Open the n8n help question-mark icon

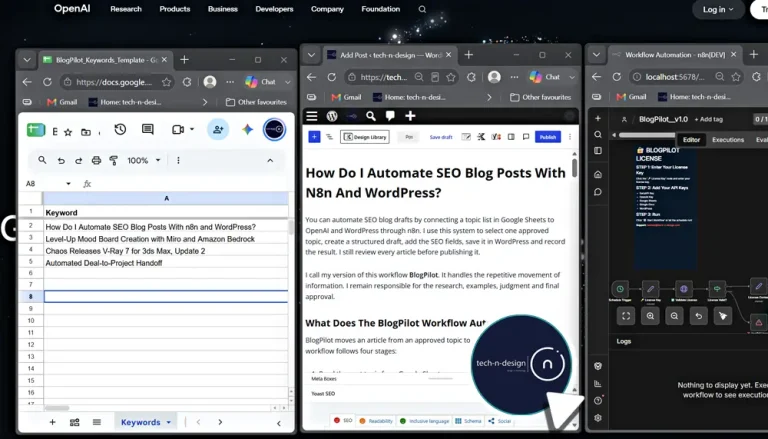[x=598, y=401]
